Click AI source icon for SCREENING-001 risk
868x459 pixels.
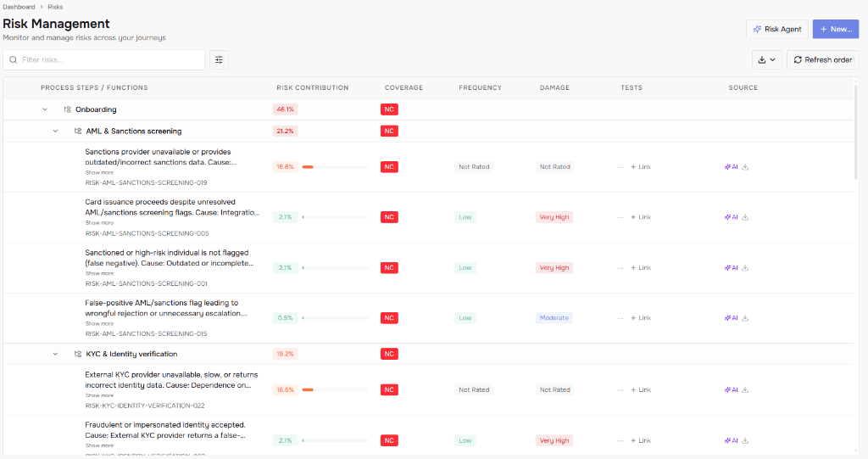pyautogui.click(x=732, y=268)
